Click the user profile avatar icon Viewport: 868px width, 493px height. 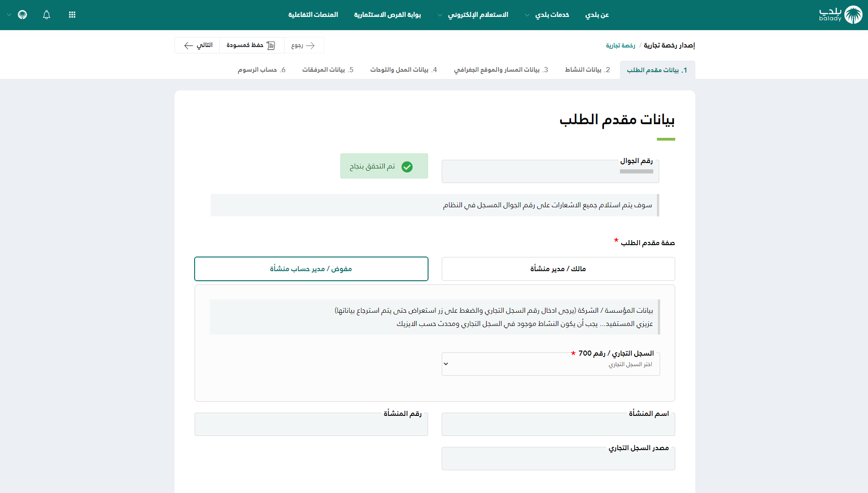[x=22, y=15]
